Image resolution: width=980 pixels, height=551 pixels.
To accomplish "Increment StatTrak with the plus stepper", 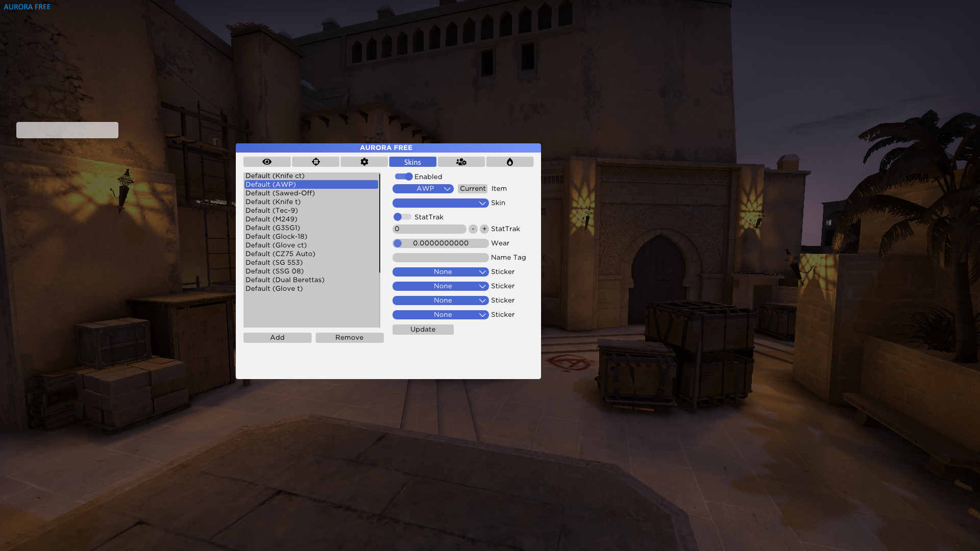I will 484,229.
